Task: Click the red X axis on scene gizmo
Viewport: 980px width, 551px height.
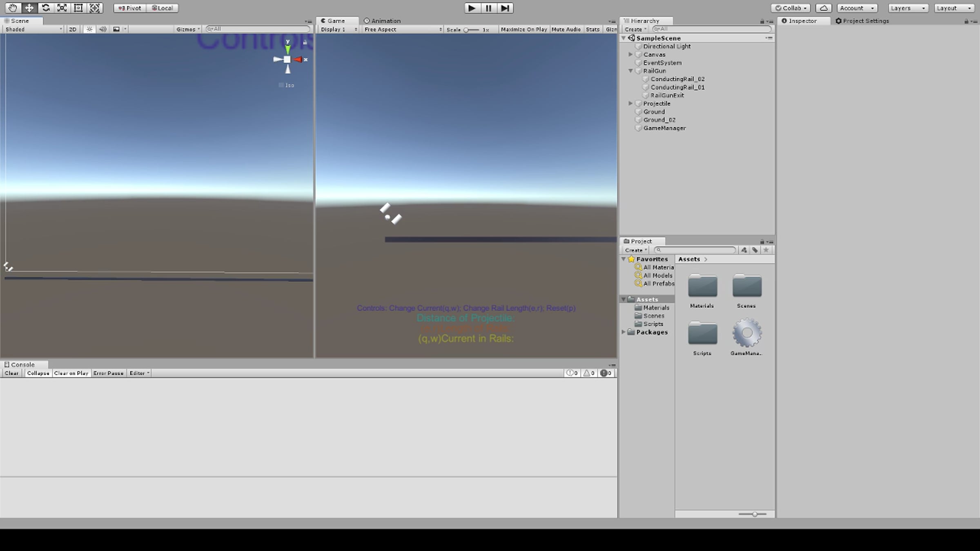Action: point(299,60)
